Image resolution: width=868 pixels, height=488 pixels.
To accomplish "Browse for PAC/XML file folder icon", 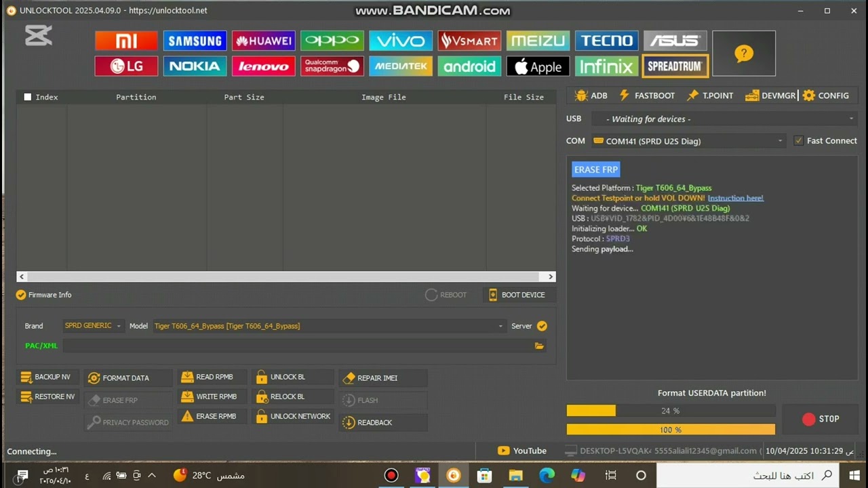I will tap(539, 346).
